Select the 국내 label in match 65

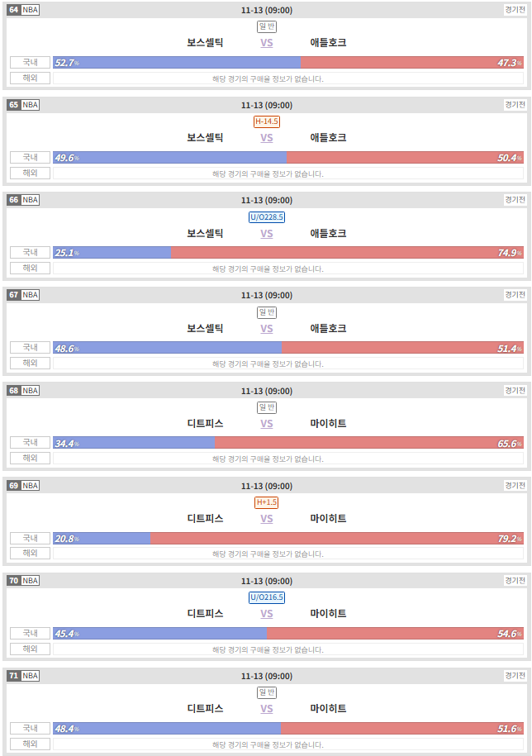coord(31,157)
